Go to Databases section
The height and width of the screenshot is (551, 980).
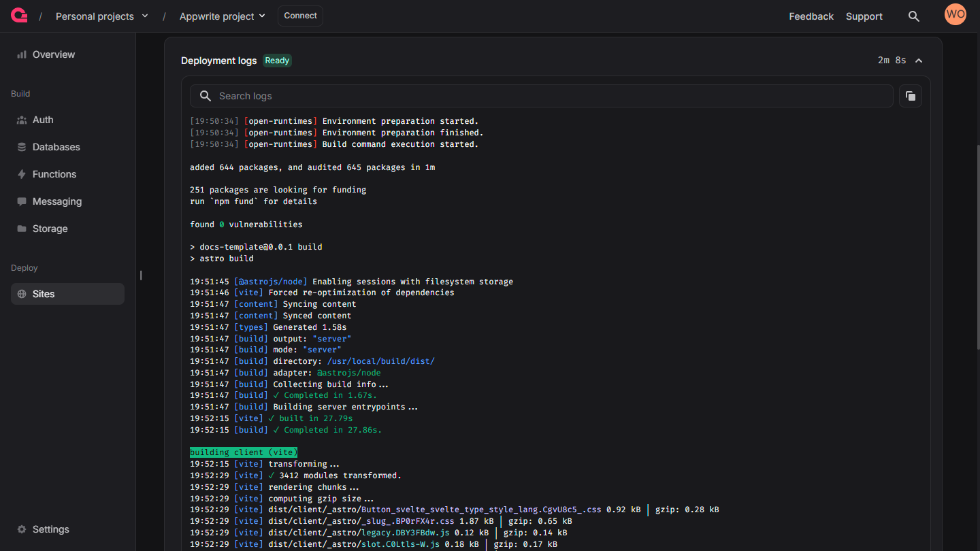pyautogui.click(x=67, y=147)
